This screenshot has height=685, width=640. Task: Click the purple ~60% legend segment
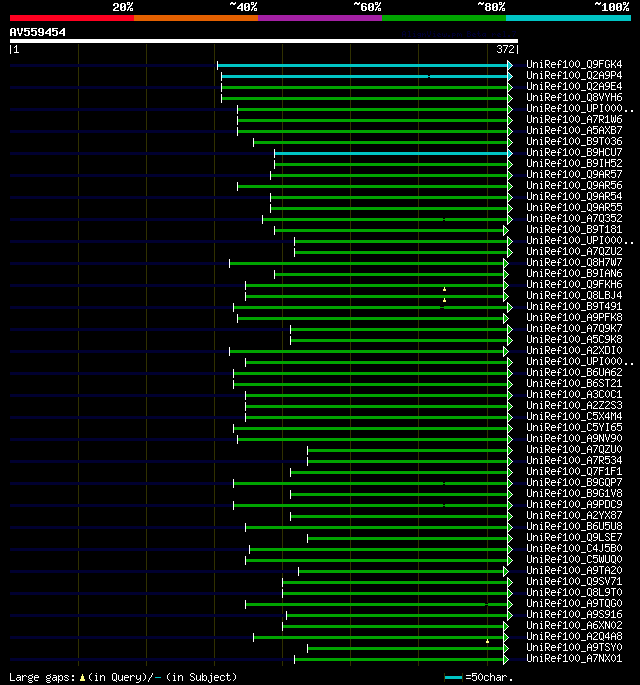point(320,18)
